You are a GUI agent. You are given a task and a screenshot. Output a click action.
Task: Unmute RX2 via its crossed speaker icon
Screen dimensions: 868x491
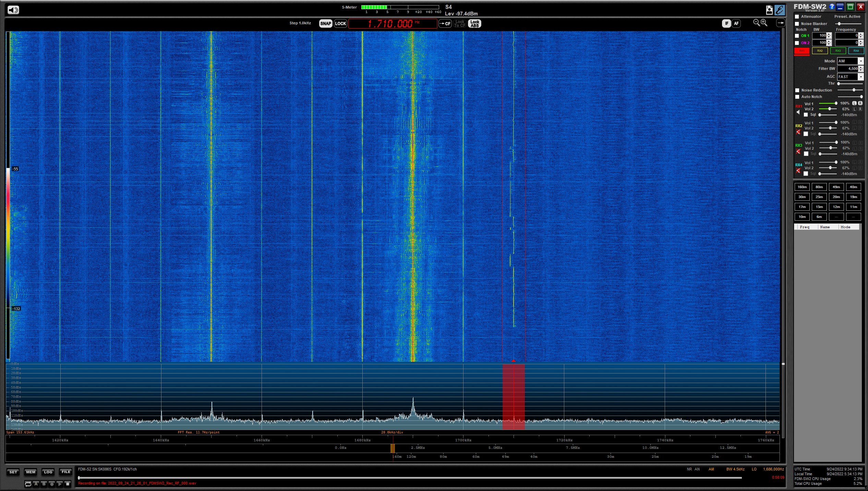798,132
